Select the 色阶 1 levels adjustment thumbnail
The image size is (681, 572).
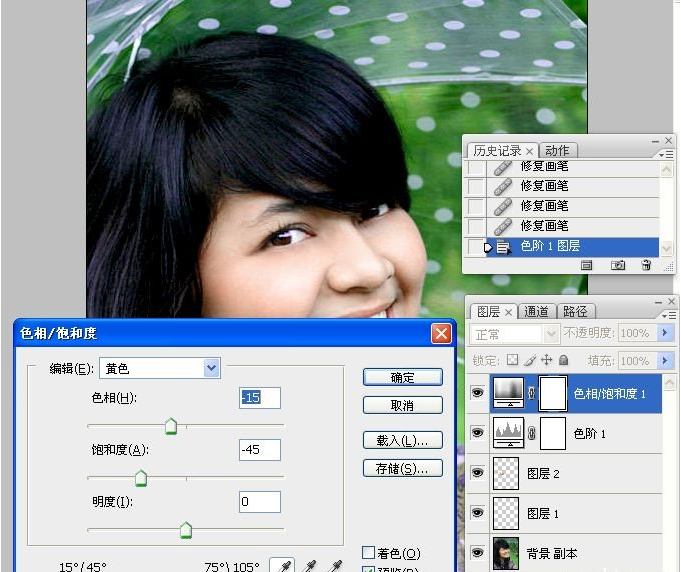coord(508,433)
